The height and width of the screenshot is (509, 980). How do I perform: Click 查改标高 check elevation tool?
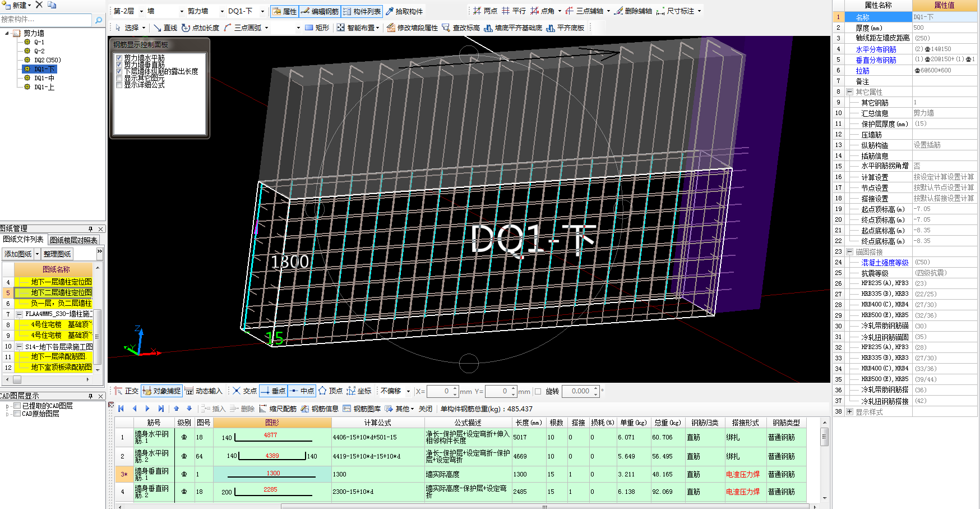pyautogui.click(x=461, y=27)
